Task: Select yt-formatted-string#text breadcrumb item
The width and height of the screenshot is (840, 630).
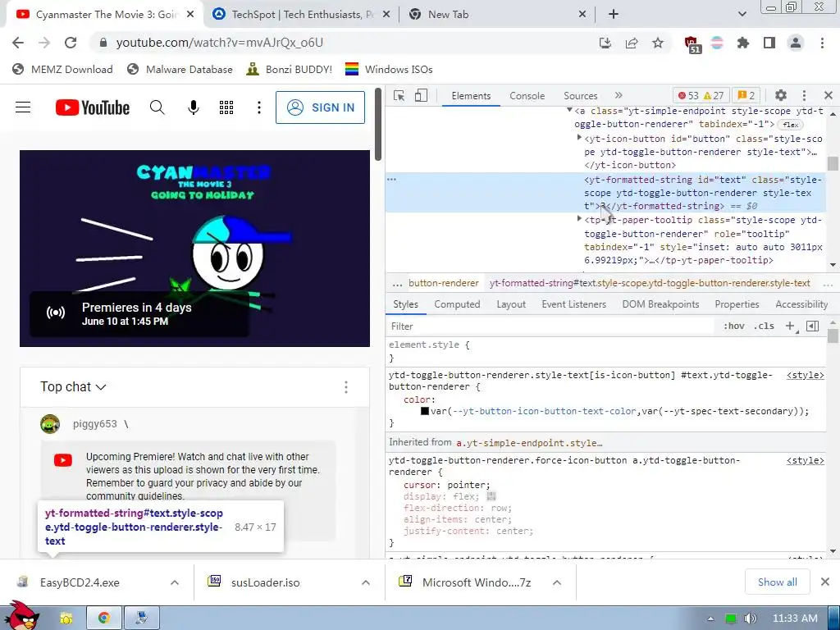Action: pyautogui.click(x=650, y=283)
